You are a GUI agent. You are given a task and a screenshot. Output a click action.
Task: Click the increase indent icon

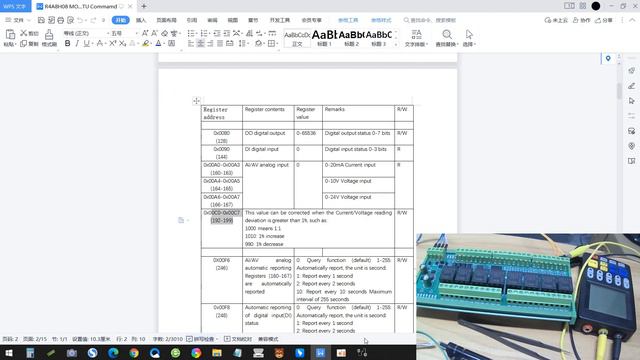(227, 33)
